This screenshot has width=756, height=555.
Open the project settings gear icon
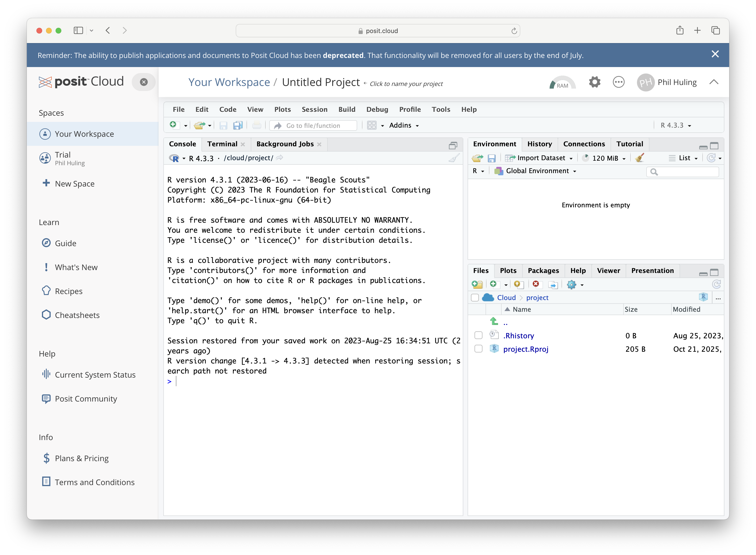click(594, 82)
